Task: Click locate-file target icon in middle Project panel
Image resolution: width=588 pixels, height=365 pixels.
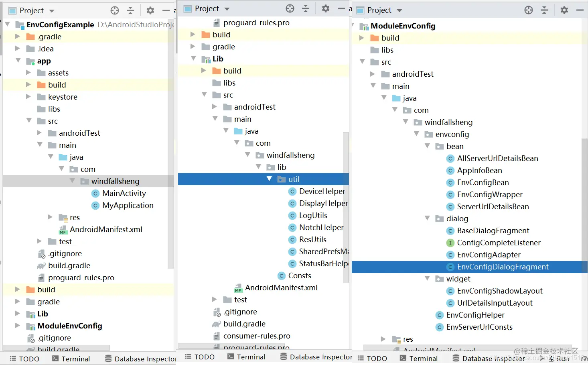Action: click(x=290, y=8)
